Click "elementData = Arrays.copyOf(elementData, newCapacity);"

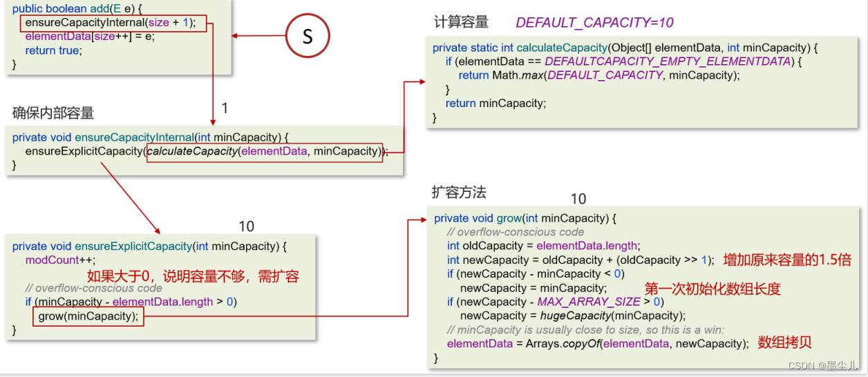[x=598, y=343]
